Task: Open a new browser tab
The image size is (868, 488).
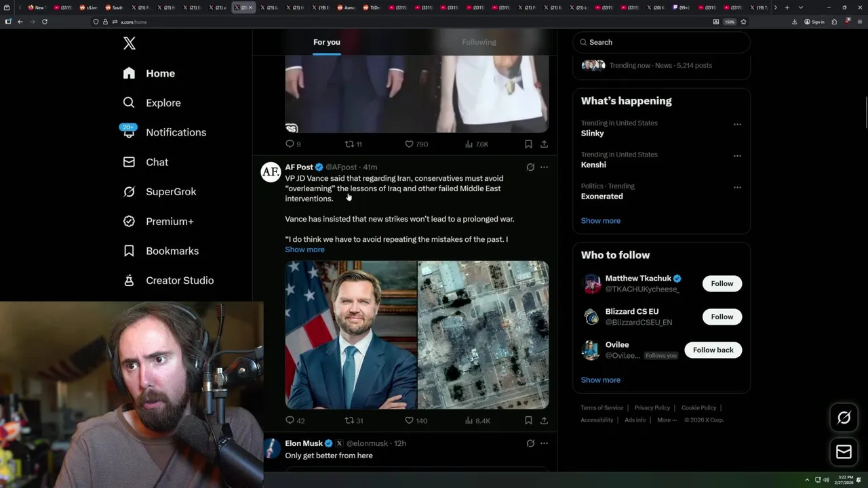Action: 787,7
